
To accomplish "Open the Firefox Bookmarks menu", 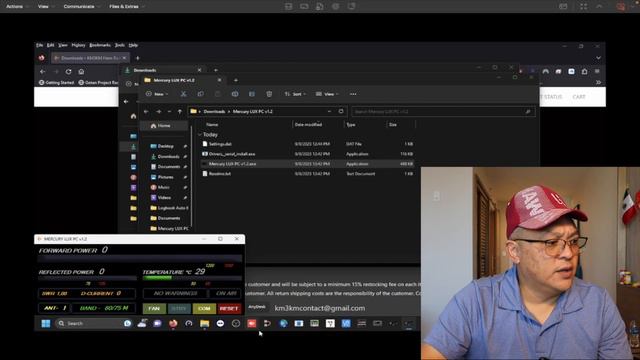I will (100, 45).
